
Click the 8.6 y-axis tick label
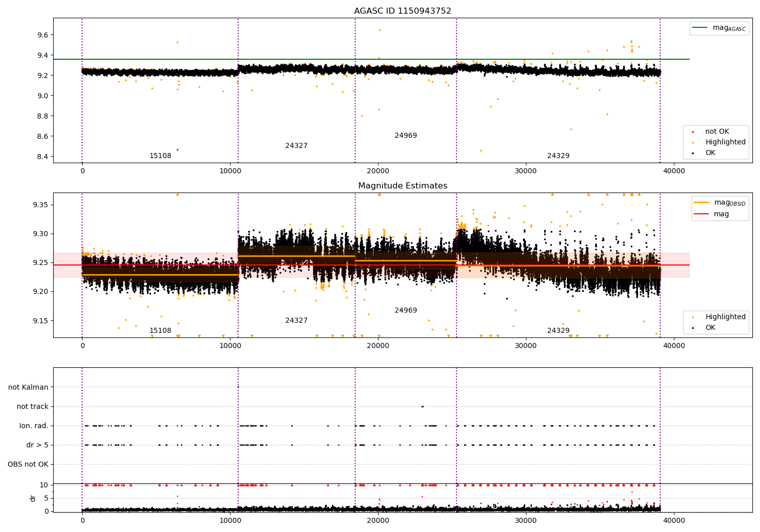[x=43, y=136]
